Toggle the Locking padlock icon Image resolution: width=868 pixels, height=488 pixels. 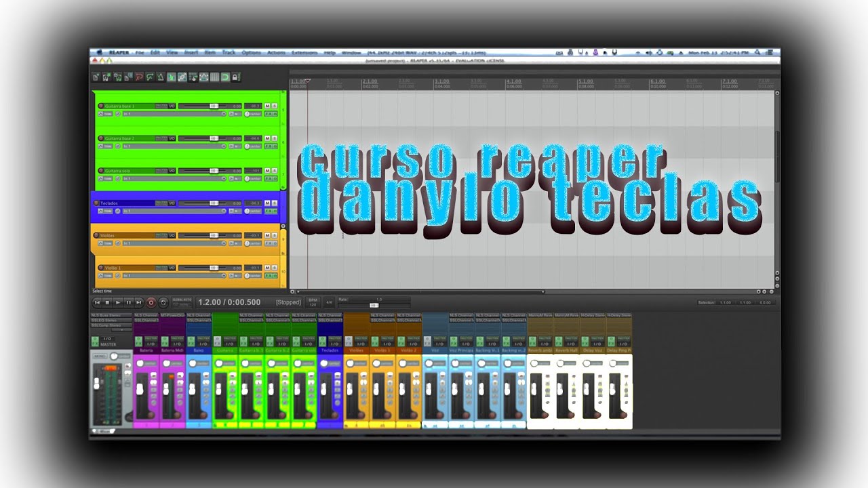236,77
